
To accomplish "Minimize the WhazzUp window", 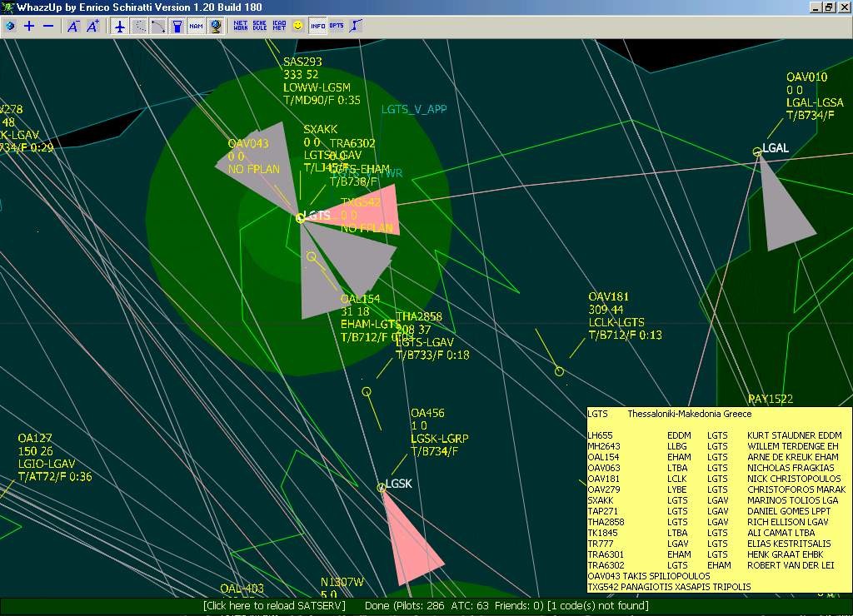I will pos(816,7).
